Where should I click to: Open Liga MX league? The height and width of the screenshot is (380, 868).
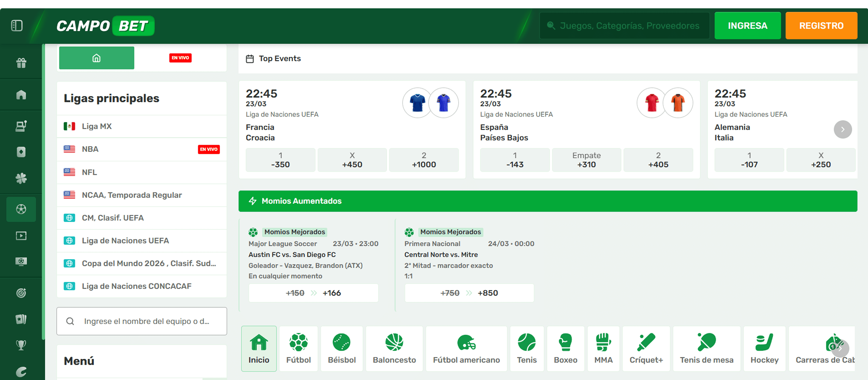(142, 126)
